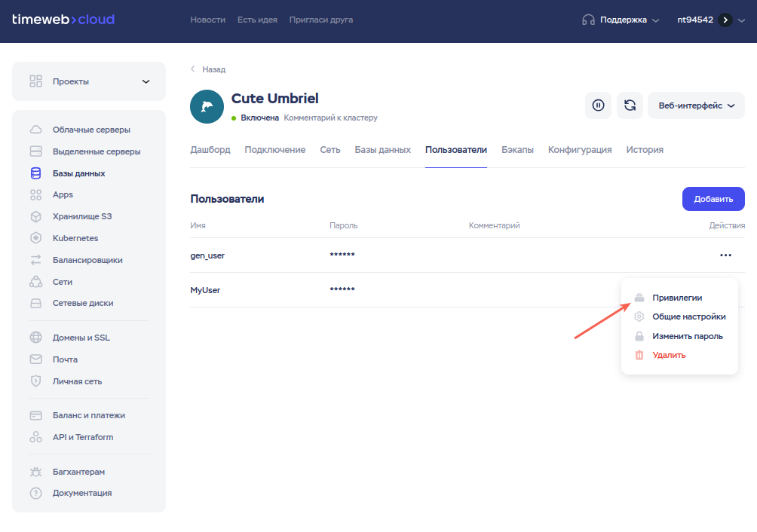Click the Добавить button
The width and height of the screenshot is (757, 532).
(x=713, y=199)
